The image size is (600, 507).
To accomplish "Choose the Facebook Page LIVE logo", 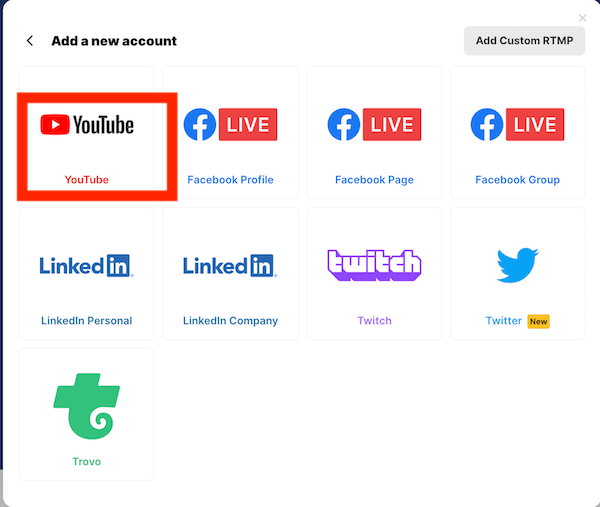I will (374, 124).
